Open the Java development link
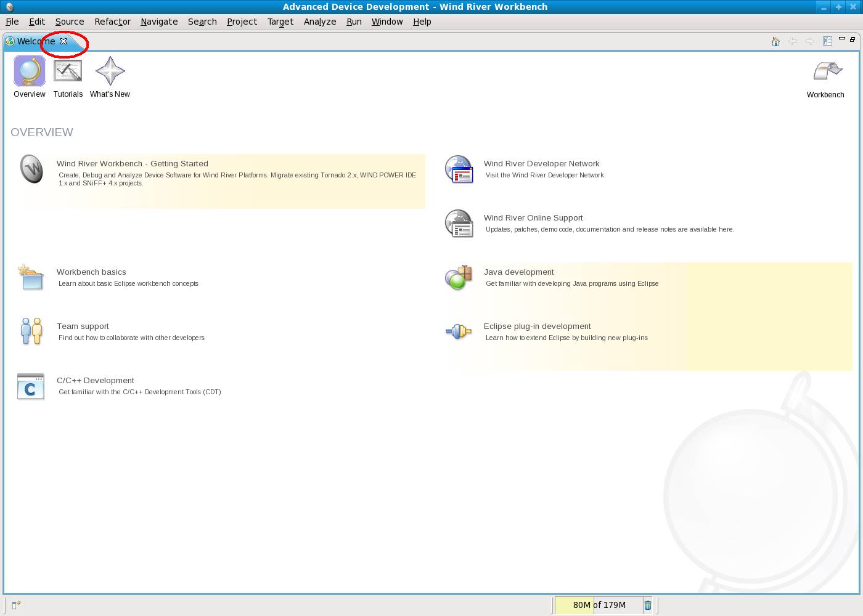The width and height of the screenshot is (863, 616). tap(519, 272)
